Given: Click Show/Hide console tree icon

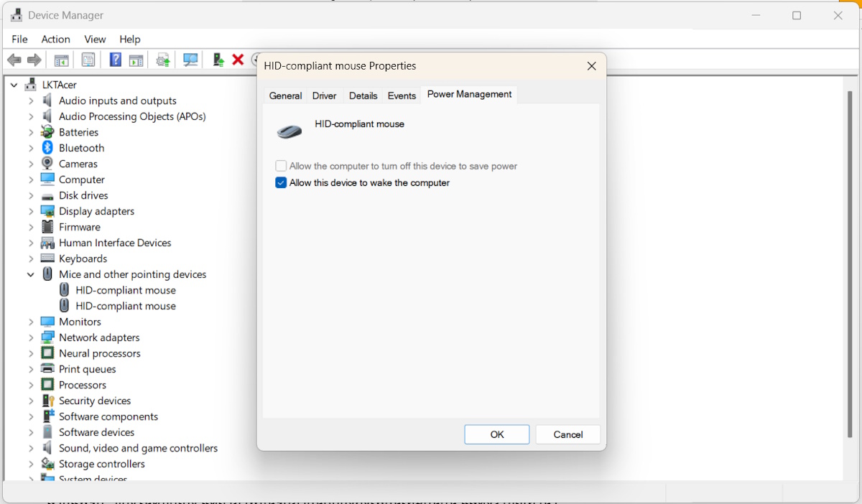Looking at the screenshot, I should click(x=62, y=60).
